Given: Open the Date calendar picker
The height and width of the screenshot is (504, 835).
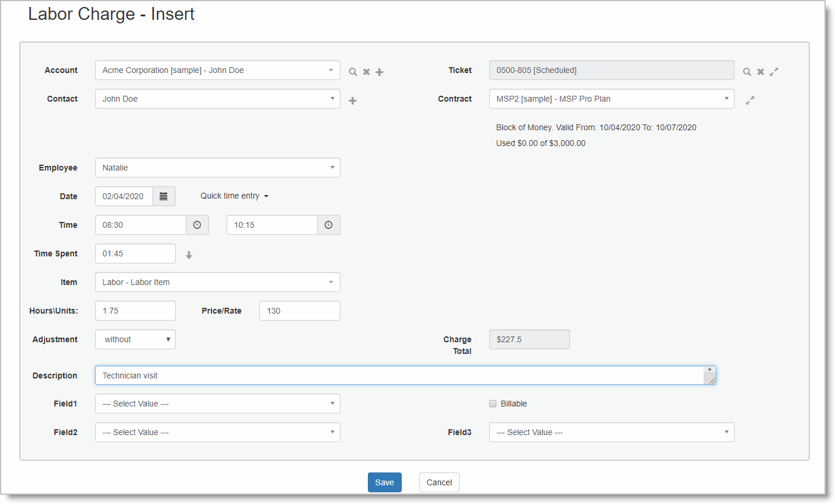Looking at the screenshot, I should click(163, 196).
